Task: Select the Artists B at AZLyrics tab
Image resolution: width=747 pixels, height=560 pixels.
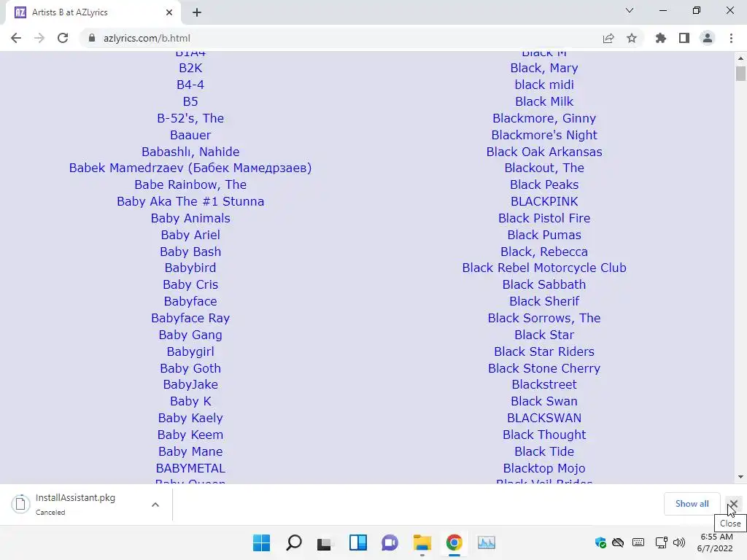Action: pos(93,12)
